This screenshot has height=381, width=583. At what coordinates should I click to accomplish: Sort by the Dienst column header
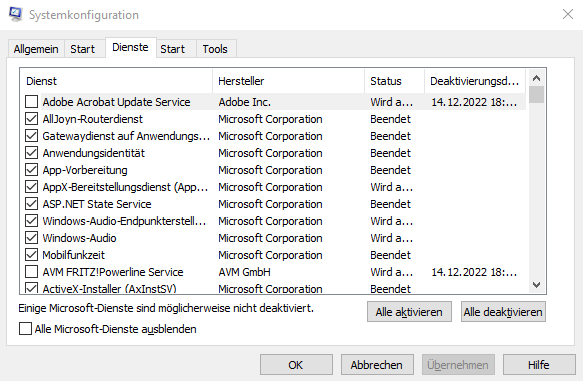tap(116, 81)
